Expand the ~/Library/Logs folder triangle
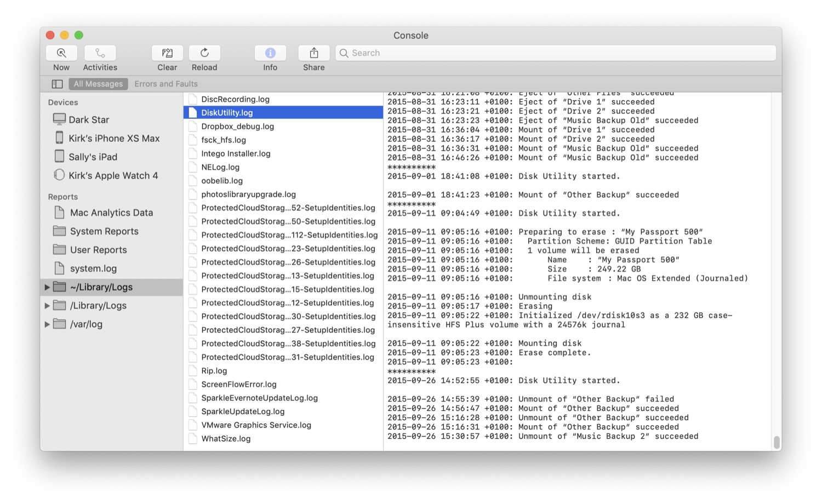Image resolution: width=822 pixels, height=504 pixels. 47,287
